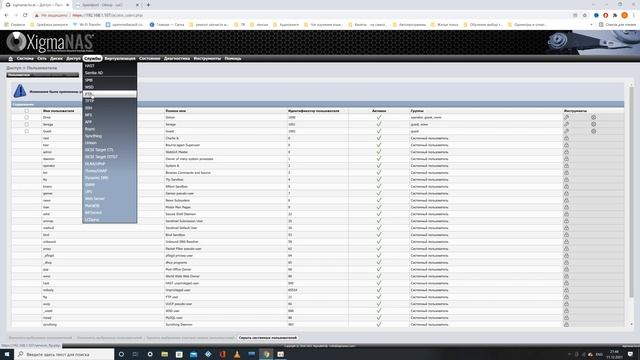Click the Скрыть системных пользователей button
This screenshot has width=640, height=360.
[268, 338]
